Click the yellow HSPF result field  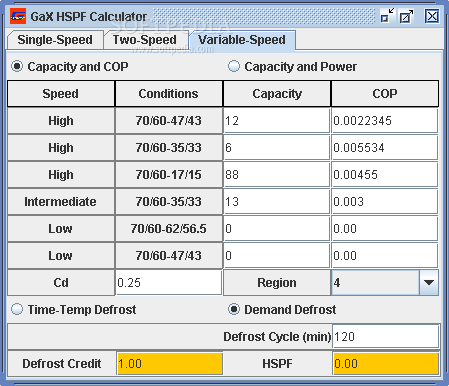point(386,363)
